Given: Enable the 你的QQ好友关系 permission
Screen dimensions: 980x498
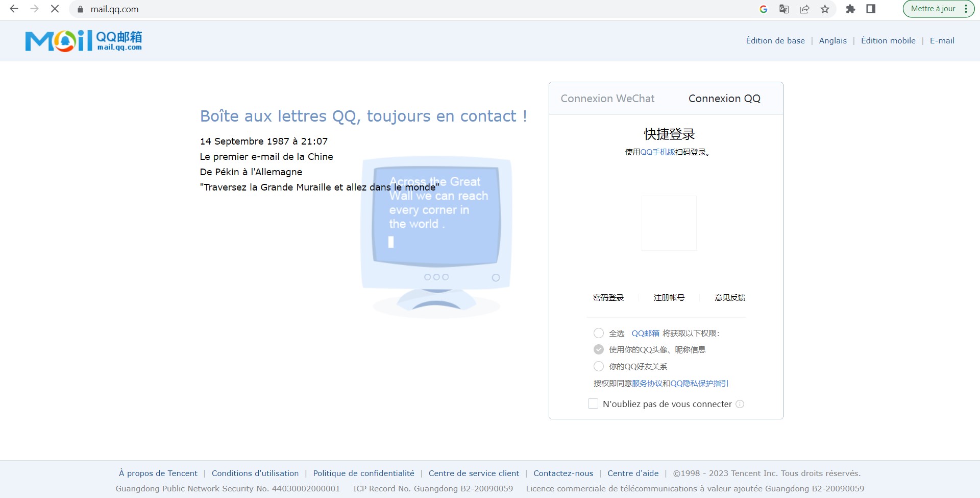Looking at the screenshot, I should [599, 366].
